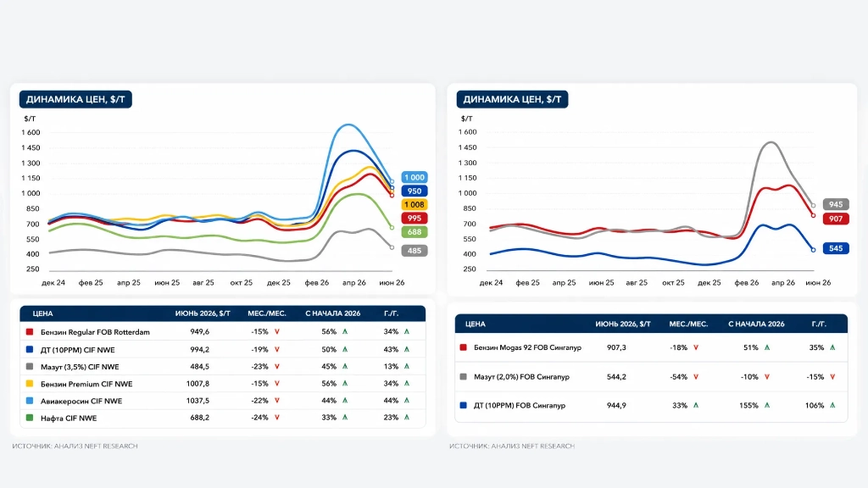Click the yellow 1 008 value badge on the left chart
Screen dimensions: 868x488
(414, 205)
